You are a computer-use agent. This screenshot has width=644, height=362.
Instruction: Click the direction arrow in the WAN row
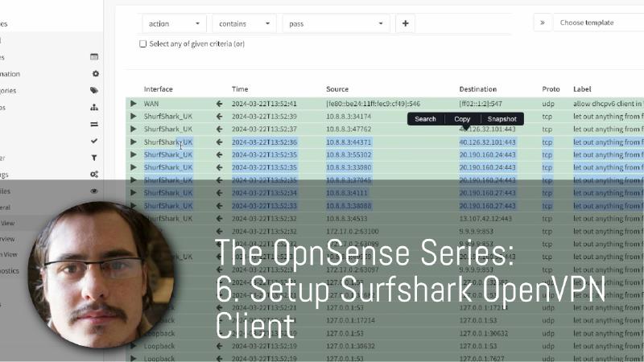tap(219, 104)
